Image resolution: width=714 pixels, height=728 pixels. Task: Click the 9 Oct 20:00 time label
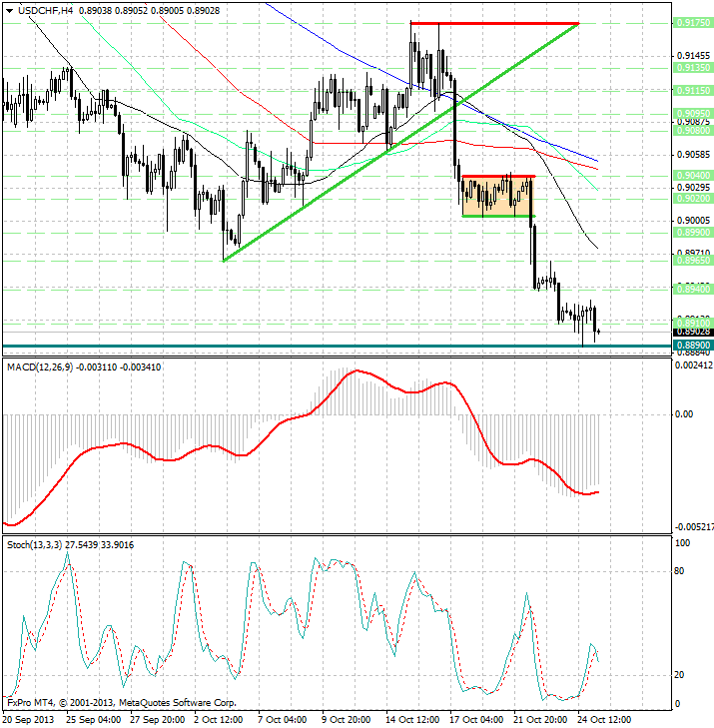pos(347,720)
